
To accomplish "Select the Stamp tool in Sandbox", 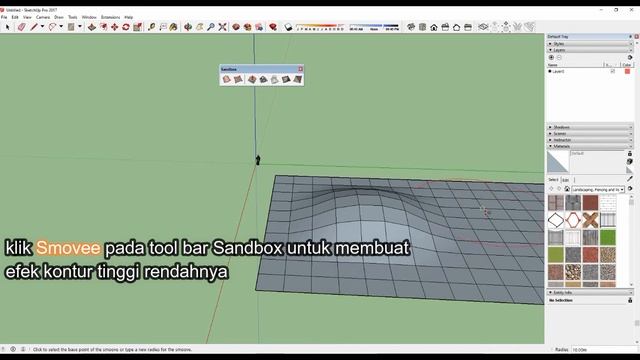I will coord(263,79).
